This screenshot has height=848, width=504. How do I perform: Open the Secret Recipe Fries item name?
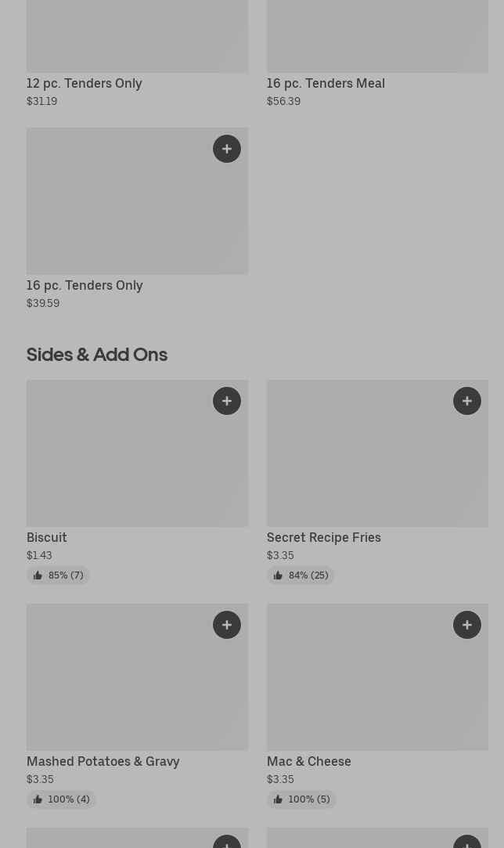pyautogui.click(x=324, y=537)
